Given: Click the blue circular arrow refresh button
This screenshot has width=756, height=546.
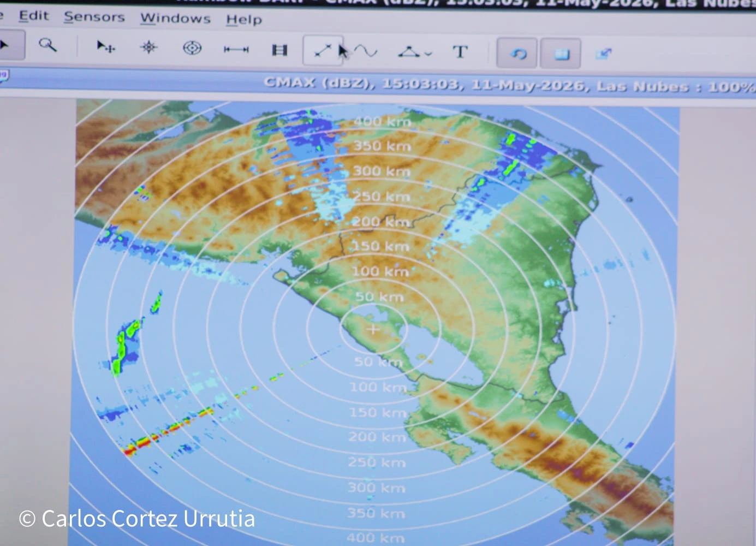Looking at the screenshot, I should tap(517, 54).
